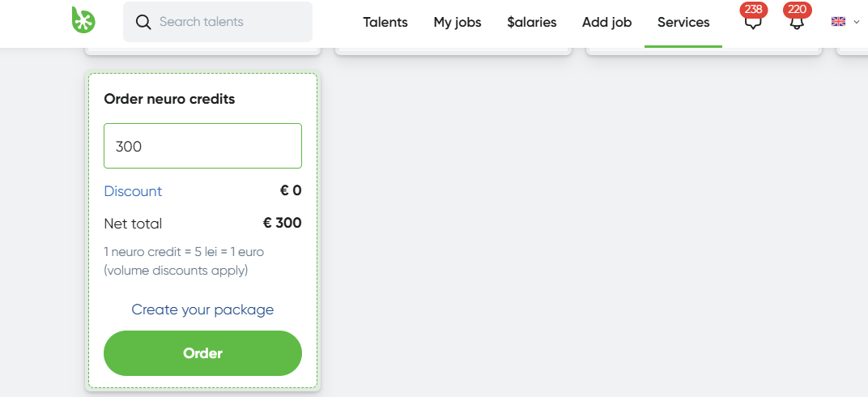Go to My jobs
The image size is (868, 397).
point(457,23)
